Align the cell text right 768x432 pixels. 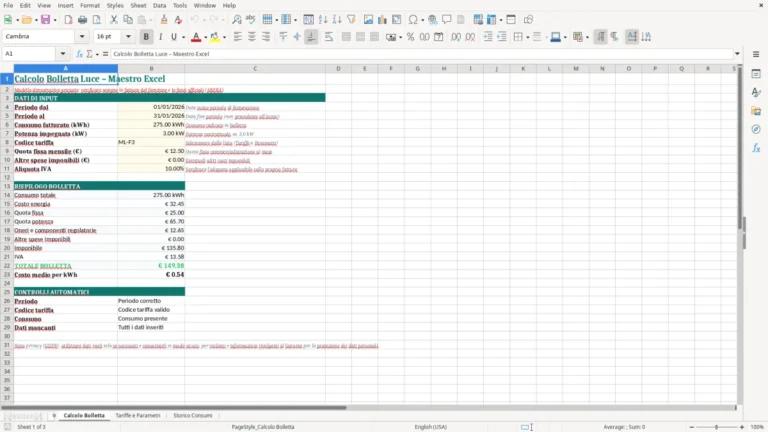(266, 37)
